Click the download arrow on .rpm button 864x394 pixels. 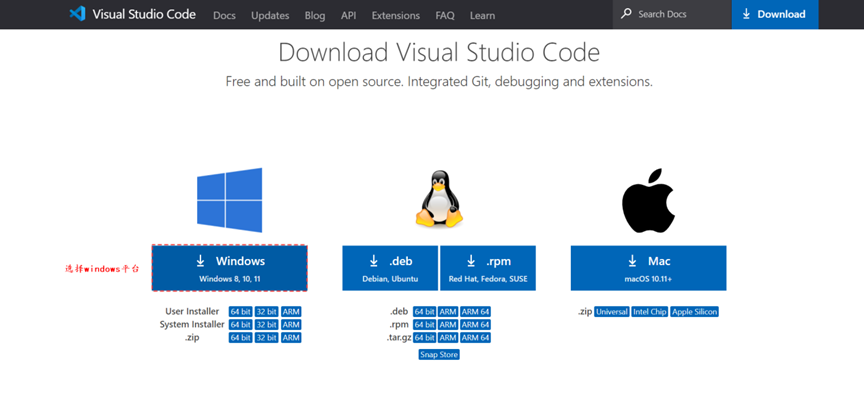pyautogui.click(x=471, y=261)
